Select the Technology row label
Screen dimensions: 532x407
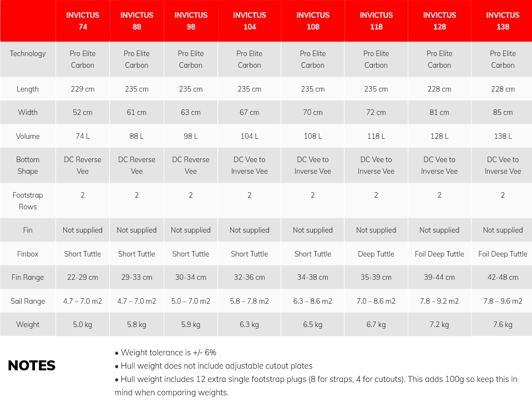pos(28,53)
